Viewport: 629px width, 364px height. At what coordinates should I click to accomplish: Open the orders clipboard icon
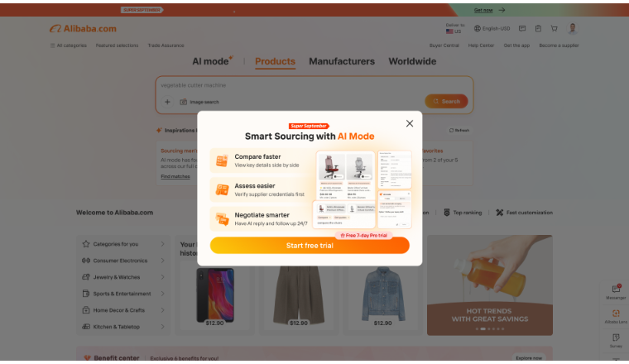pos(538,28)
